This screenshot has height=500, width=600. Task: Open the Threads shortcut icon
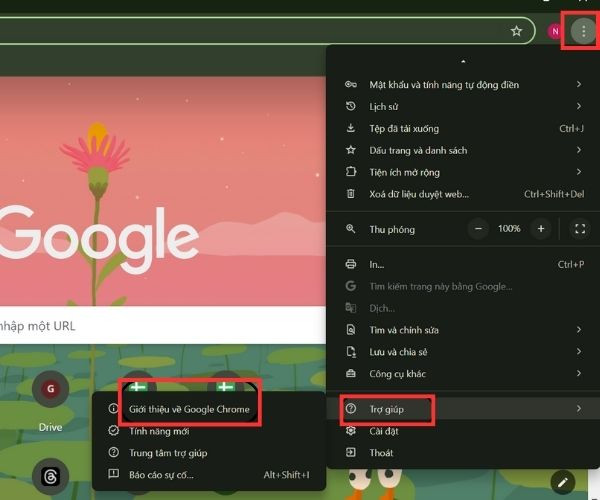51,476
